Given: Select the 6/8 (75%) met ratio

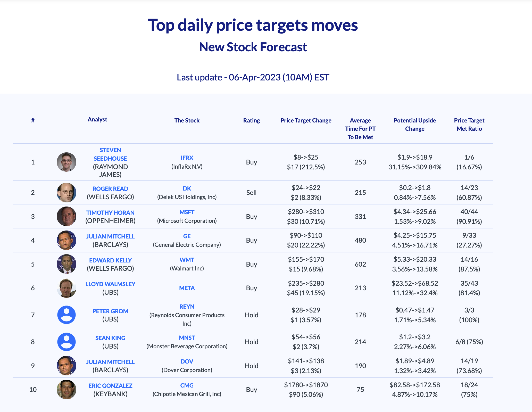Looking at the screenshot, I should [x=469, y=342].
